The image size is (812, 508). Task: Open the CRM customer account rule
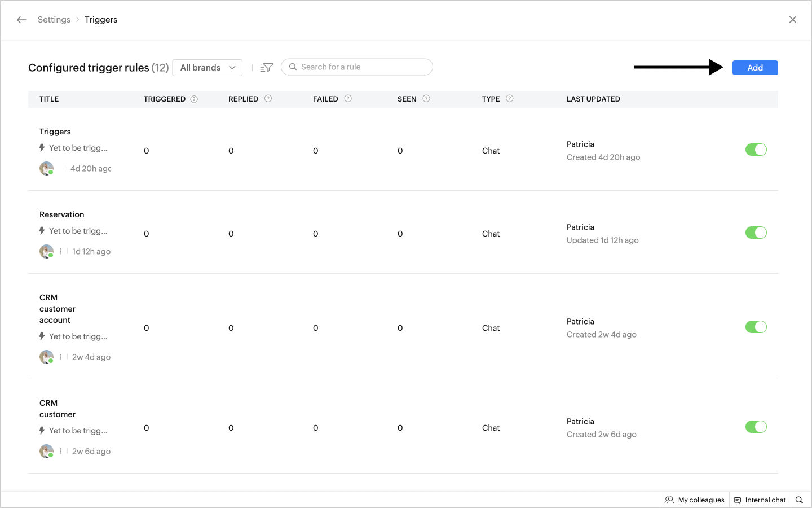[57, 309]
